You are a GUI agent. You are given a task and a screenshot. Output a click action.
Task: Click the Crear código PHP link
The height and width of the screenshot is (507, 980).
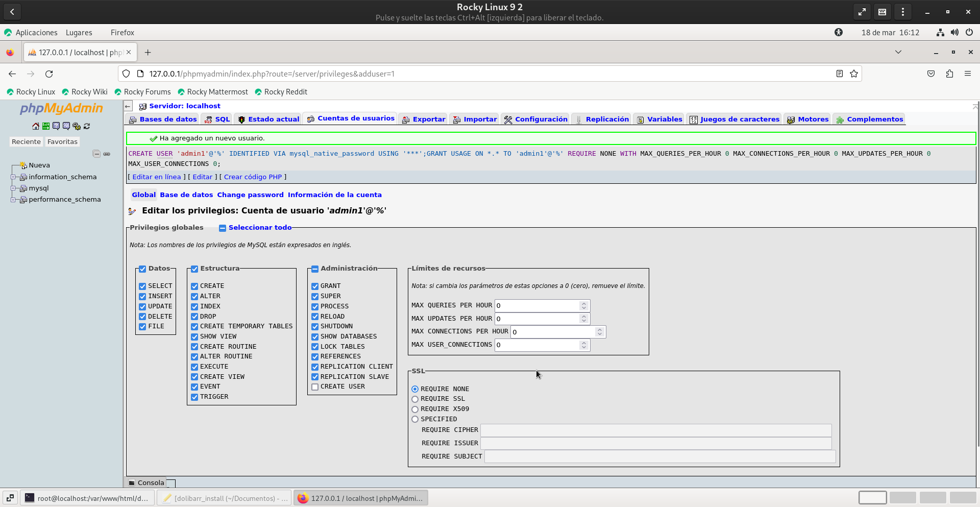pyautogui.click(x=253, y=177)
